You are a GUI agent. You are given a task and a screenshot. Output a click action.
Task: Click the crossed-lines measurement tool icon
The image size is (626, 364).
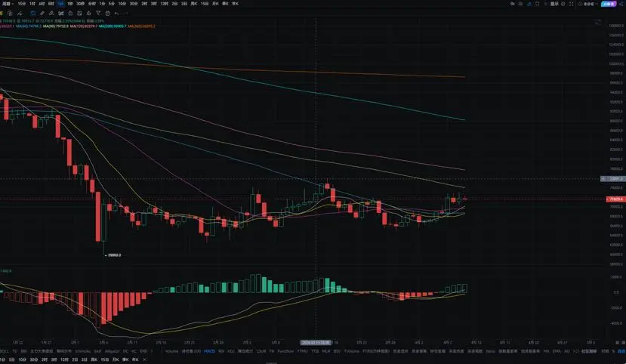point(60,13)
